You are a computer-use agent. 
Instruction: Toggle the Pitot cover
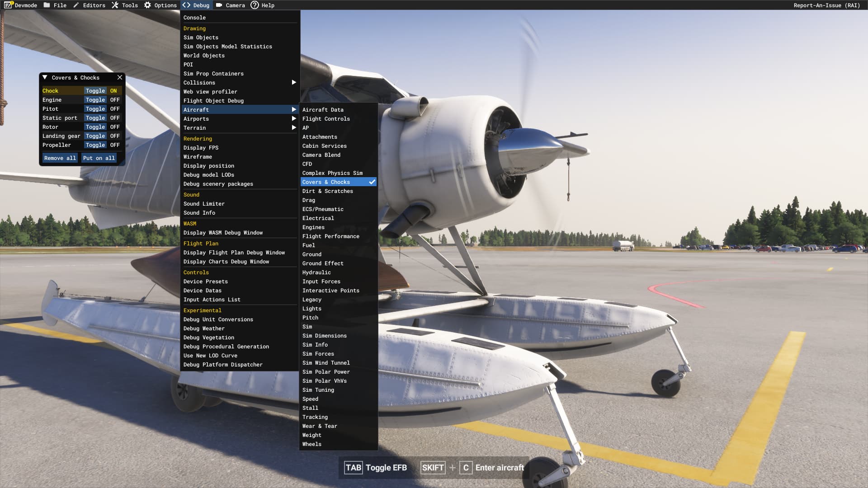95,109
